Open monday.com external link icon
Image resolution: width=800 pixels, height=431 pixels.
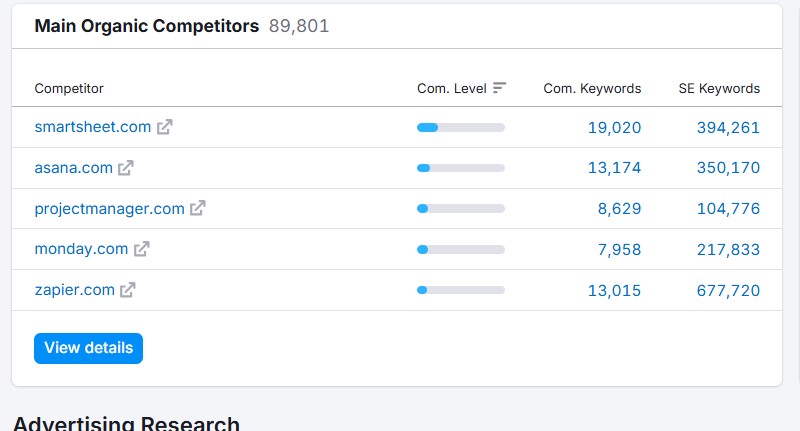[x=141, y=249]
